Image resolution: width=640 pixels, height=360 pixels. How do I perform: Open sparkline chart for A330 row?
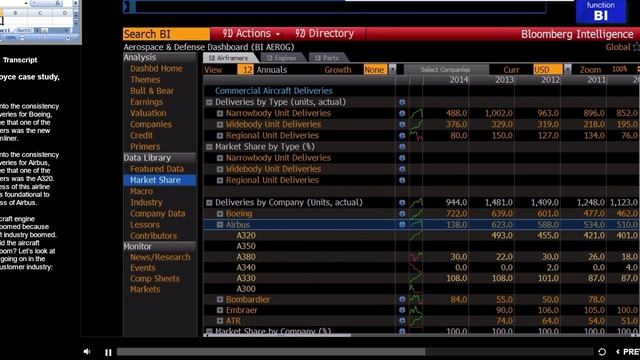[416, 278]
